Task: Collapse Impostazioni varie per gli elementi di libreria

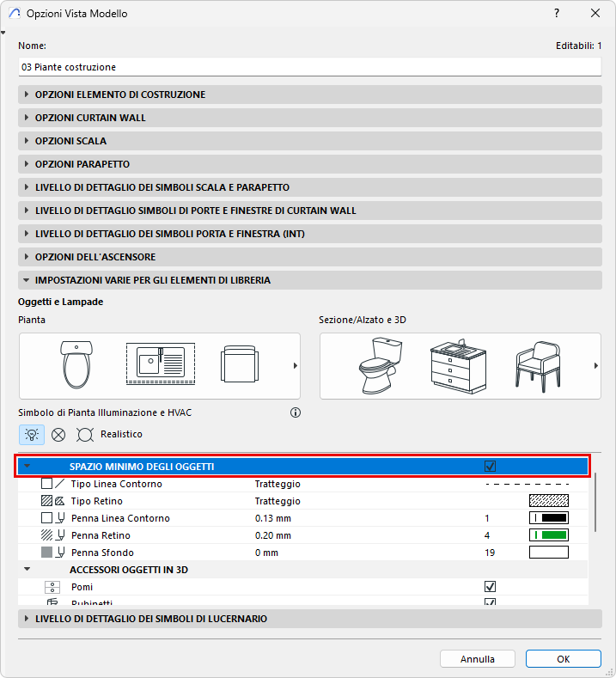Action: 310,280
